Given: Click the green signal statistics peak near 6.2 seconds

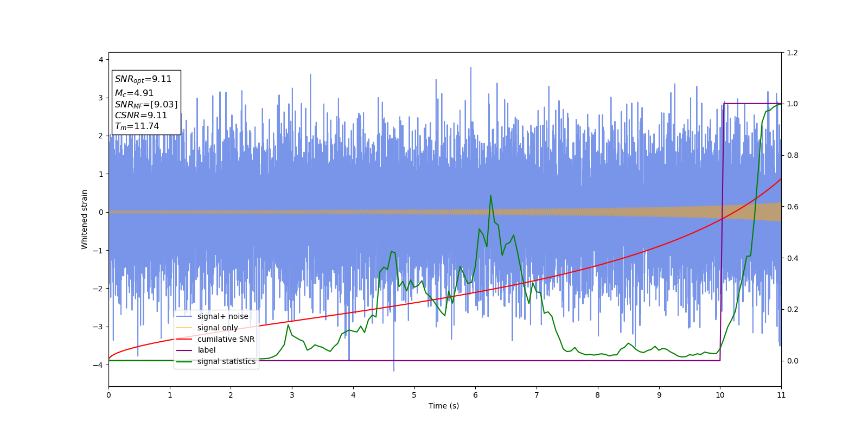Looking at the screenshot, I should (x=490, y=195).
